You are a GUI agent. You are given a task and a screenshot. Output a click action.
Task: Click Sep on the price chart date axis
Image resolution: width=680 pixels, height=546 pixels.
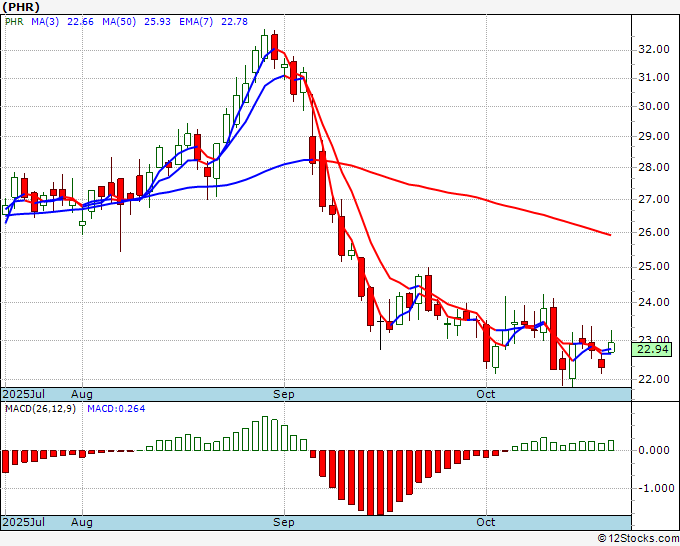[284, 394]
